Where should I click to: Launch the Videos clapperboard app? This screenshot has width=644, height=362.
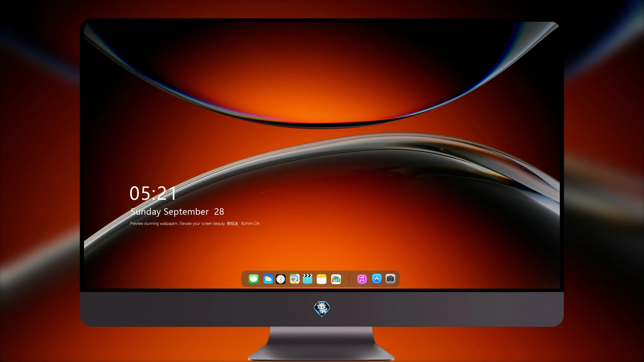click(x=308, y=279)
